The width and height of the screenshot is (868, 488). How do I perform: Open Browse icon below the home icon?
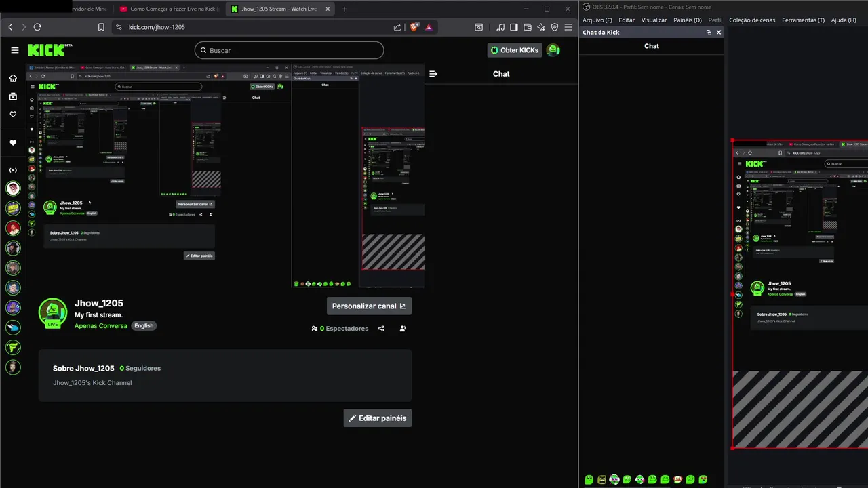13,96
